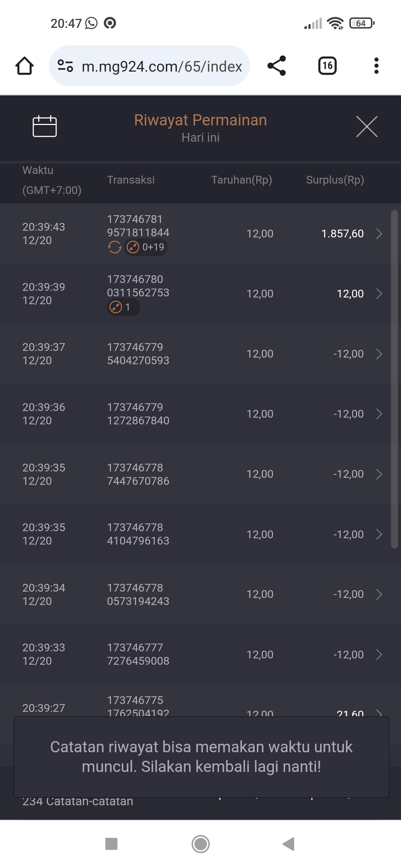Screen dimensions: 401x868
Task: Open the tab switcher showing 16 tabs
Action: (x=327, y=66)
